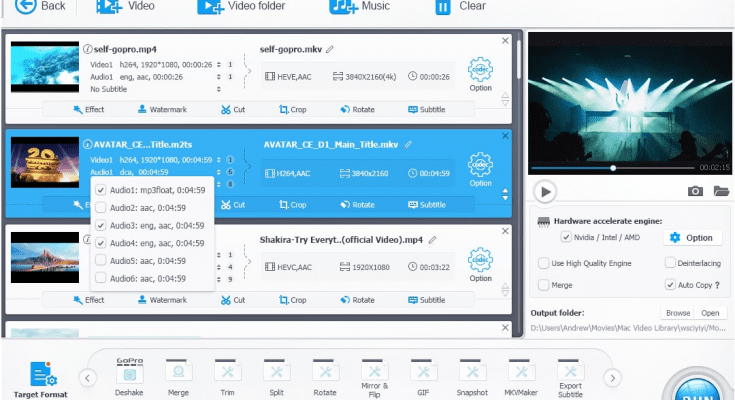Click the Deshake tool icon
Viewport: 735px width, 400px height.
pyautogui.click(x=130, y=376)
